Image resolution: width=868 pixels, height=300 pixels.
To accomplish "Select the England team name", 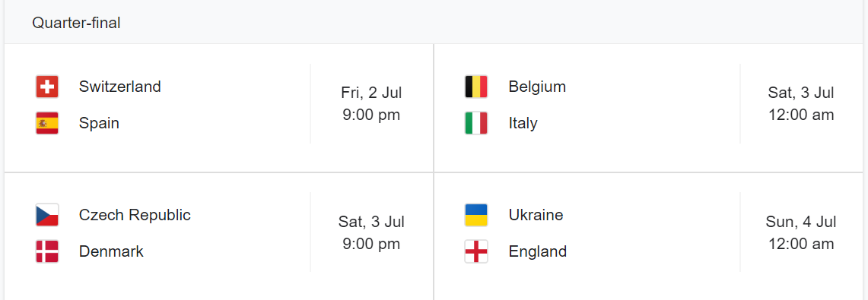I will (x=538, y=251).
